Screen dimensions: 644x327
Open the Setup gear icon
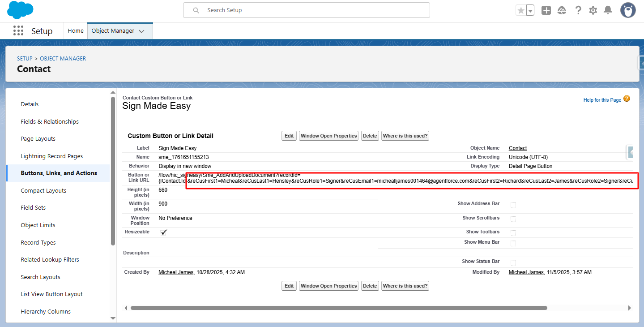coord(593,10)
